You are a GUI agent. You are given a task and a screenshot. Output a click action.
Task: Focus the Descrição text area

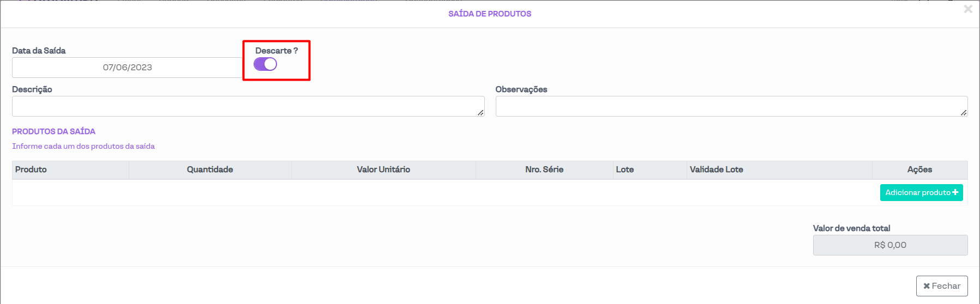[x=248, y=106]
